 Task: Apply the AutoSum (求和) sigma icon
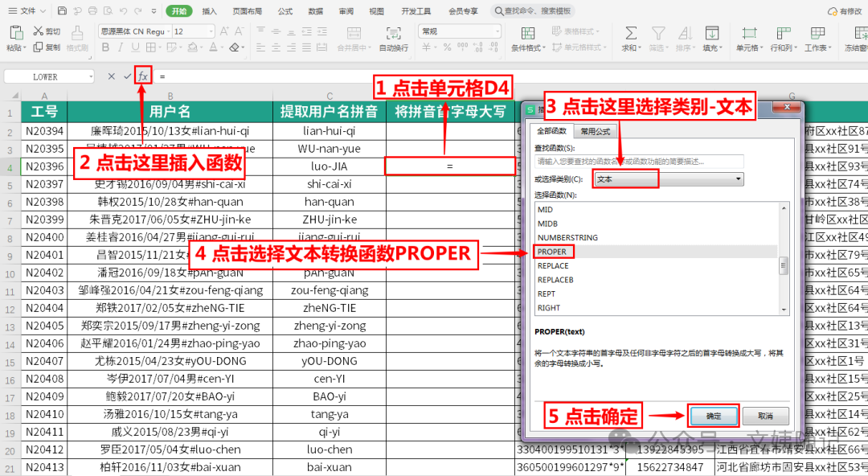click(x=631, y=33)
